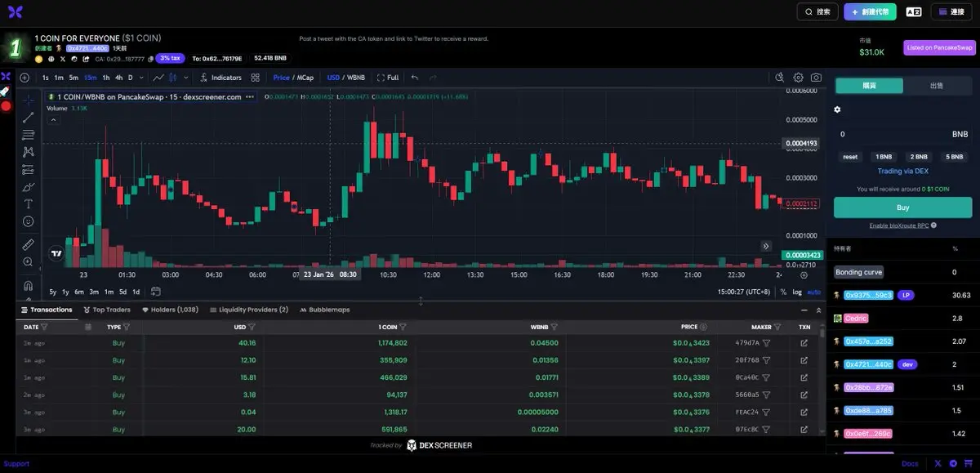This screenshot has height=473, width=980.
Task: Set amount with 1 BNB preset
Action: pos(884,157)
